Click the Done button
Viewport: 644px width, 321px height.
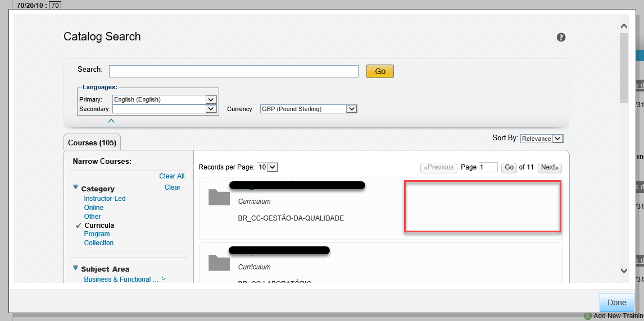point(616,302)
